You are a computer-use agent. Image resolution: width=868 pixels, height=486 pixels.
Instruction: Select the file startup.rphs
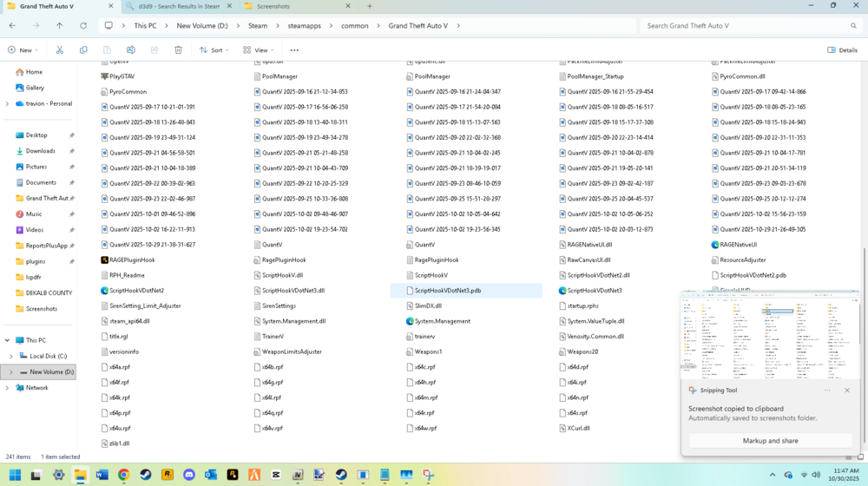579,305
